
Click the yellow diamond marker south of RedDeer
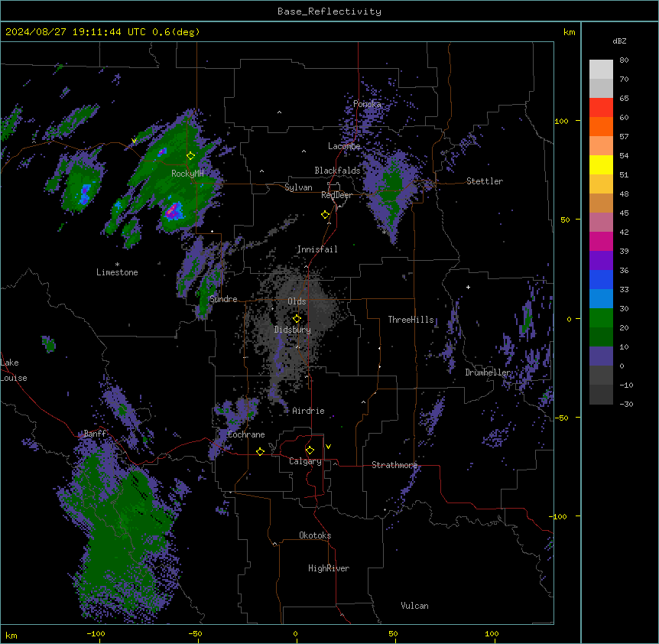click(325, 215)
